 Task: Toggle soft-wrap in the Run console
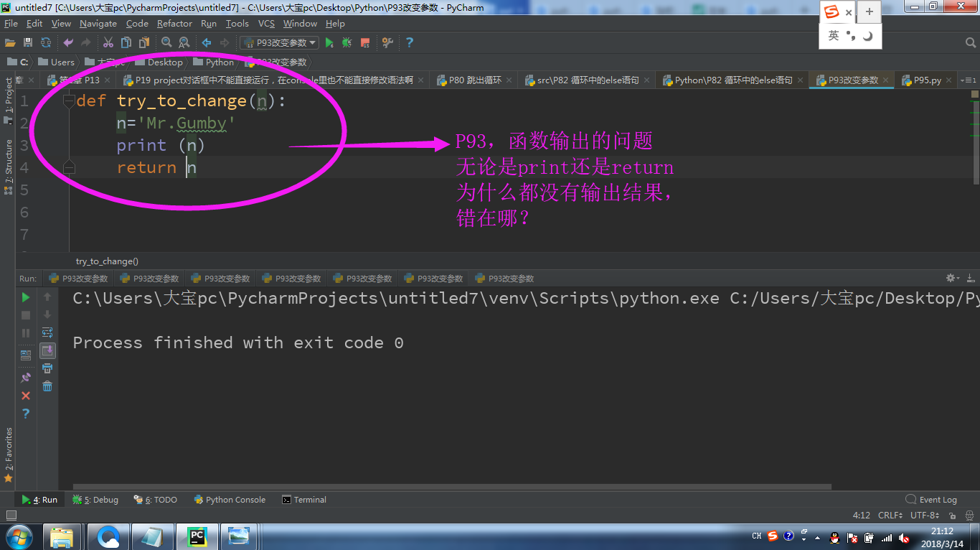point(47,332)
